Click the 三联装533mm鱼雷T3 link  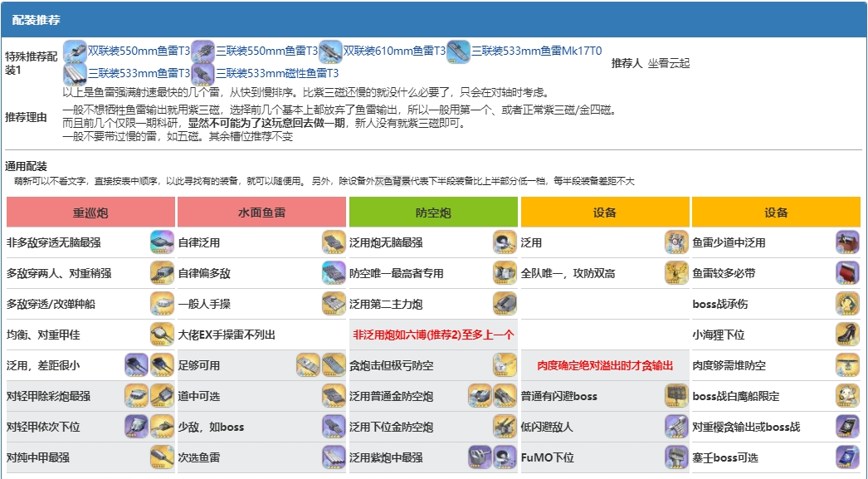tap(139, 73)
